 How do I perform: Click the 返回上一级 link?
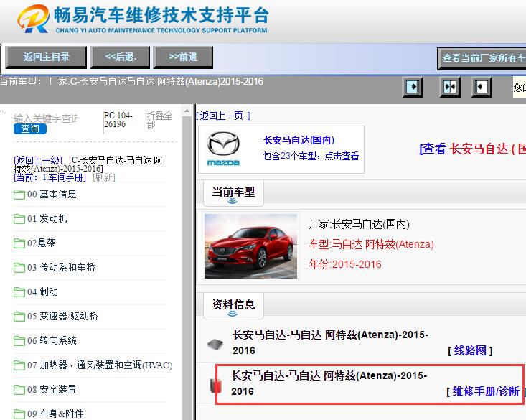pos(38,161)
